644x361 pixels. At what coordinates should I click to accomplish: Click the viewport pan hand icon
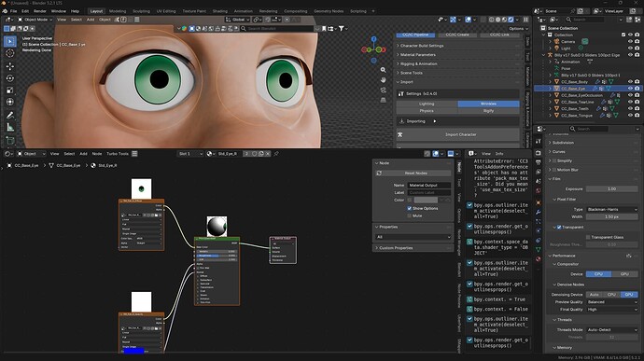[384, 80]
